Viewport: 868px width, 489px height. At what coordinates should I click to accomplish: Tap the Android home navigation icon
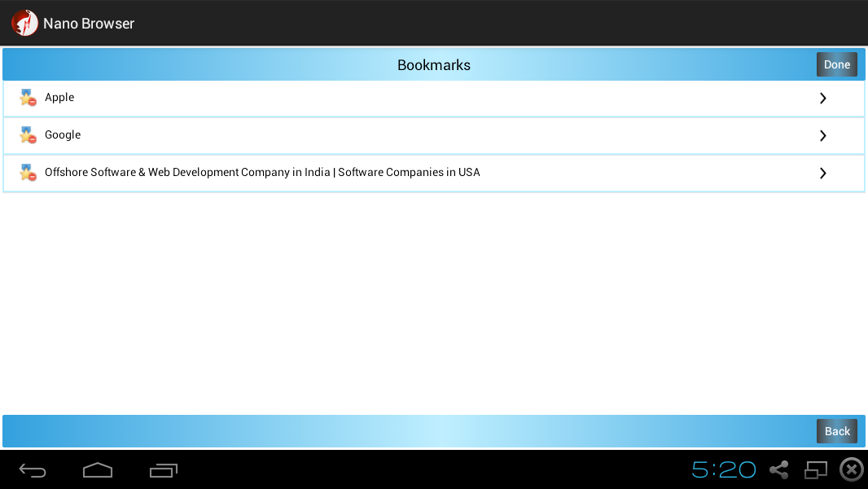98,470
